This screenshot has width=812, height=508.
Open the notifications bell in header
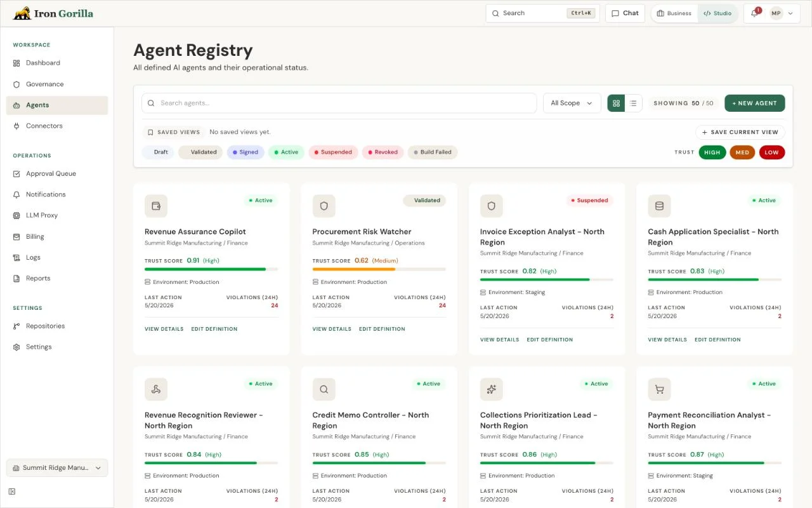coord(754,13)
